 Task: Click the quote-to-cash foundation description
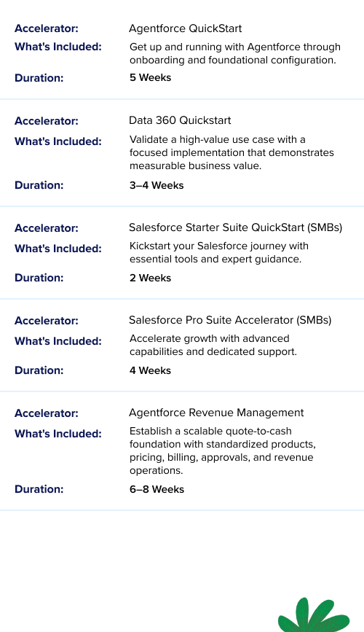[222, 450]
